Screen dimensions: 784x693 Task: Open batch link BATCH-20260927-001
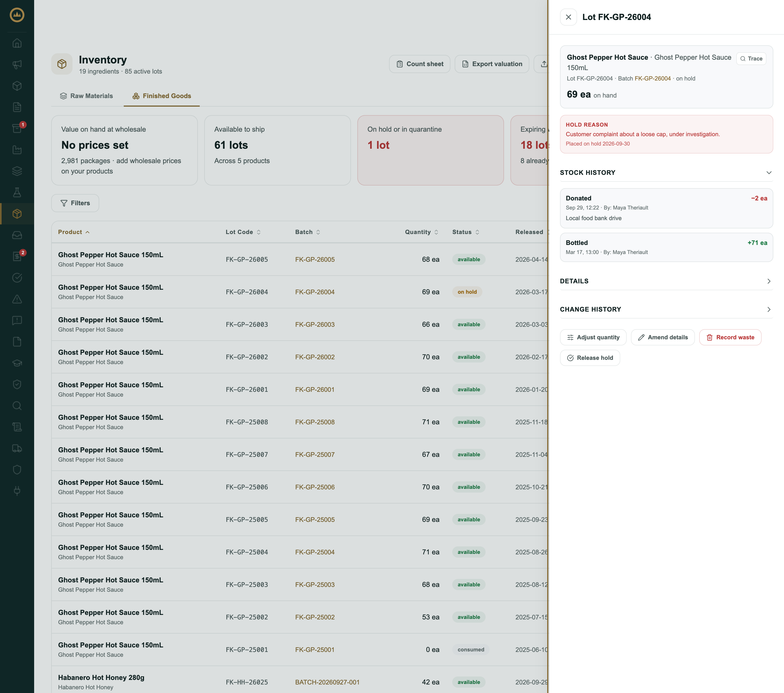pyautogui.click(x=327, y=682)
